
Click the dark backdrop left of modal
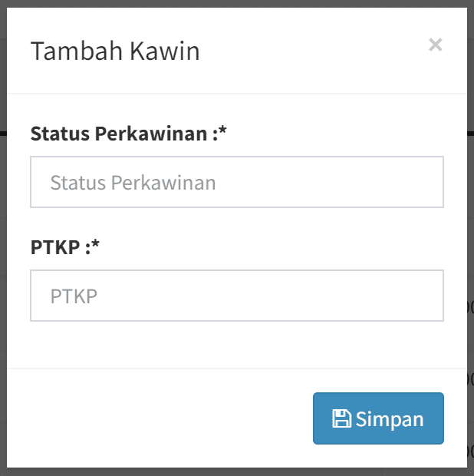3,230
